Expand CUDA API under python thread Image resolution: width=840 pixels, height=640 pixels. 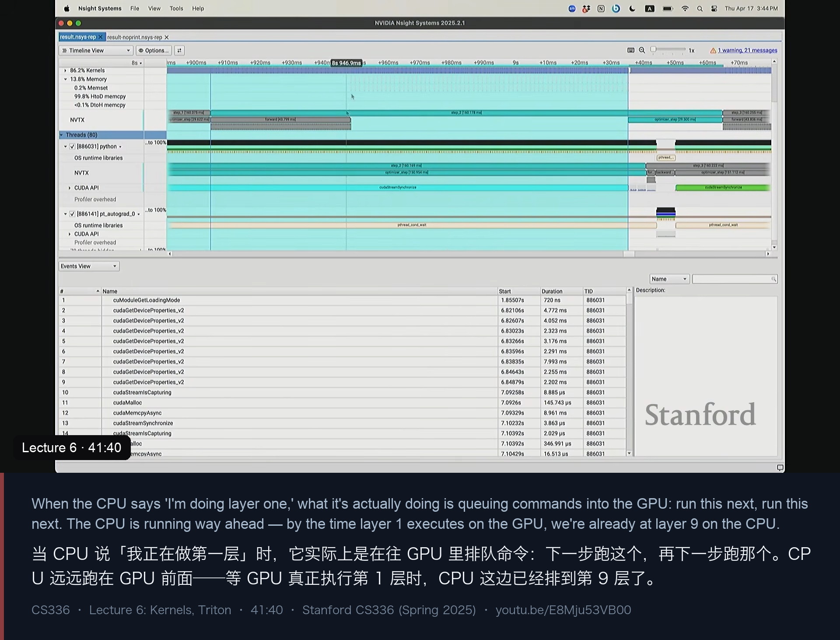coord(70,188)
